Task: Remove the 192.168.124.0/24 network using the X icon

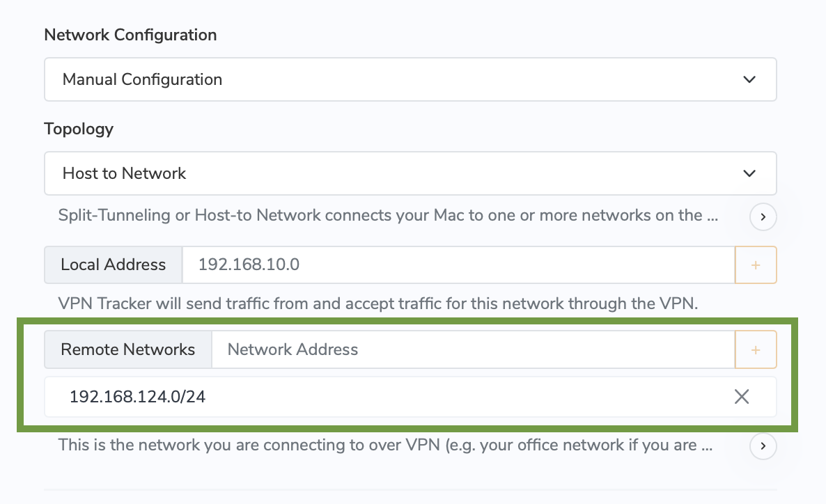Action: coord(742,397)
